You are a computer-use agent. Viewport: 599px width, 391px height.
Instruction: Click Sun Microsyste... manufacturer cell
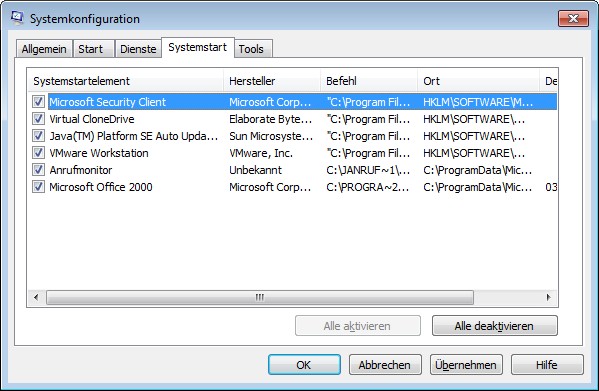coord(271,136)
